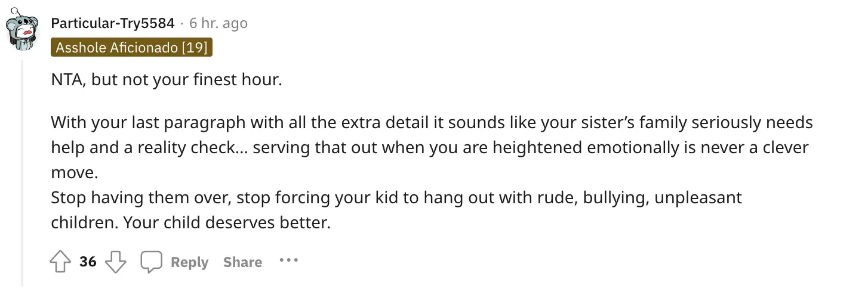This screenshot has width=868, height=304.
Task: Click "Your child deserves better." text
Action: tap(267, 222)
